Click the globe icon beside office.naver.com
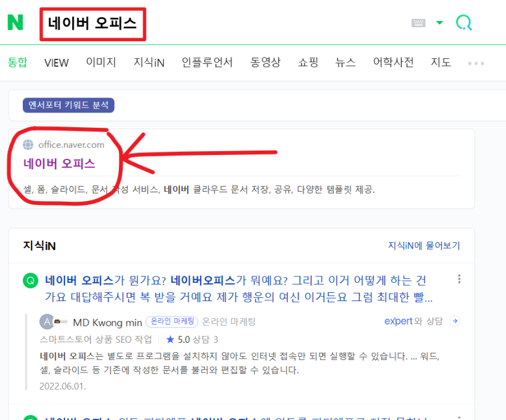506x420 pixels. pyautogui.click(x=28, y=145)
